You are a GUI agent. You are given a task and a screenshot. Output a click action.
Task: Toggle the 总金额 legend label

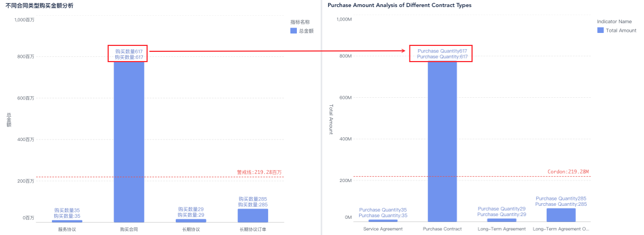[306, 31]
